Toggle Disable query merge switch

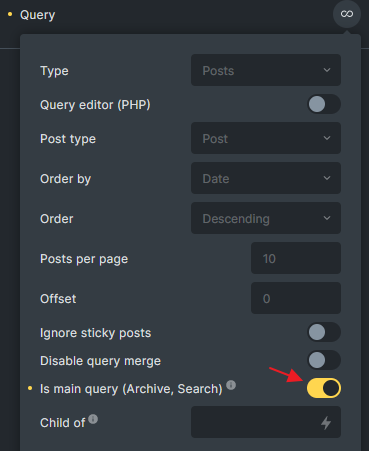click(x=324, y=360)
